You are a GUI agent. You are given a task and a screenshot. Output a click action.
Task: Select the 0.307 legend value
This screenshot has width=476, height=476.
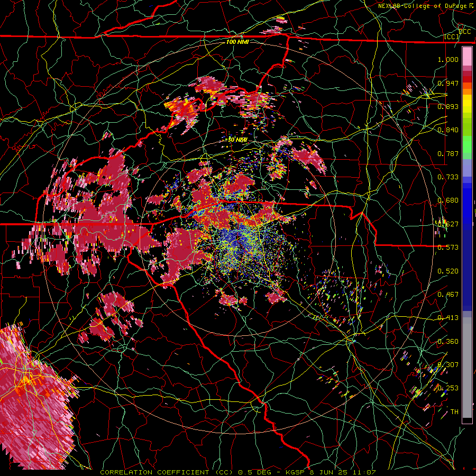448,365
